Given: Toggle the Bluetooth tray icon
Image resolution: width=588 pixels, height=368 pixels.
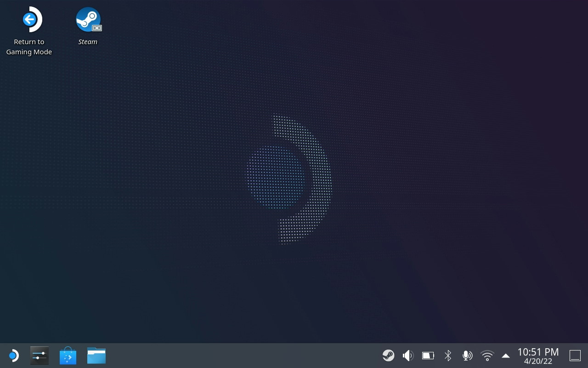Looking at the screenshot, I should point(448,356).
